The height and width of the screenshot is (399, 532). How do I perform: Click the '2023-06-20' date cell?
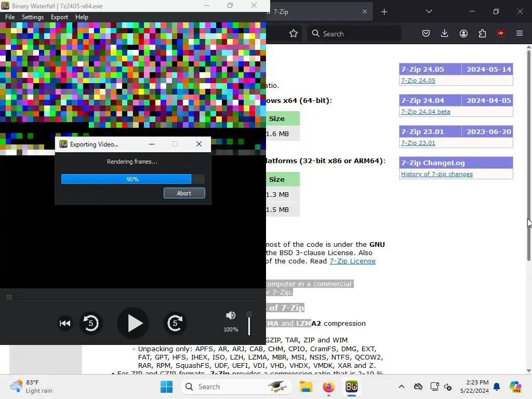[x=487, y=131]
